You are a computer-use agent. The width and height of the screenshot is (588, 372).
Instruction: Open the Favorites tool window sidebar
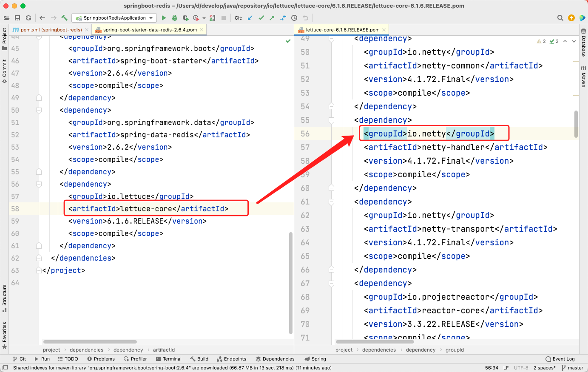click(4, 335)
